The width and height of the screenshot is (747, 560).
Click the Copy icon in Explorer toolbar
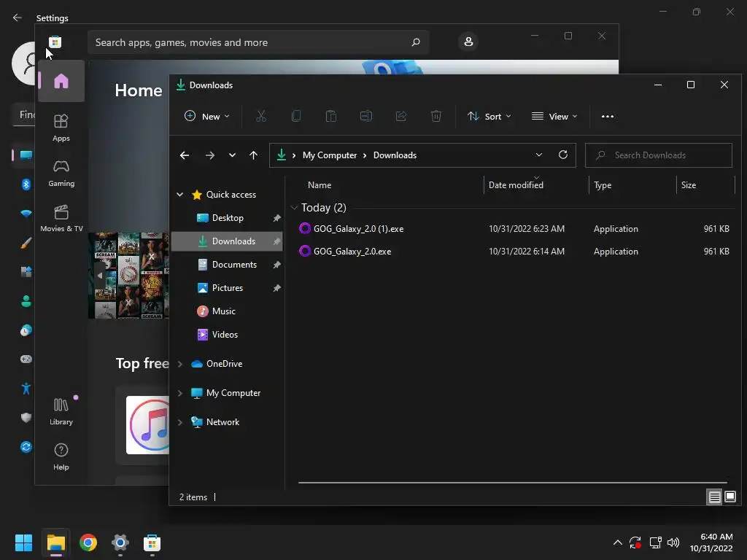click(296, 116)
